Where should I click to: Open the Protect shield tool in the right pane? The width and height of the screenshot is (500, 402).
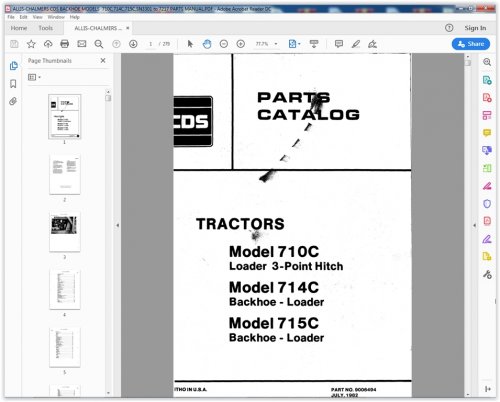[487, 204]
